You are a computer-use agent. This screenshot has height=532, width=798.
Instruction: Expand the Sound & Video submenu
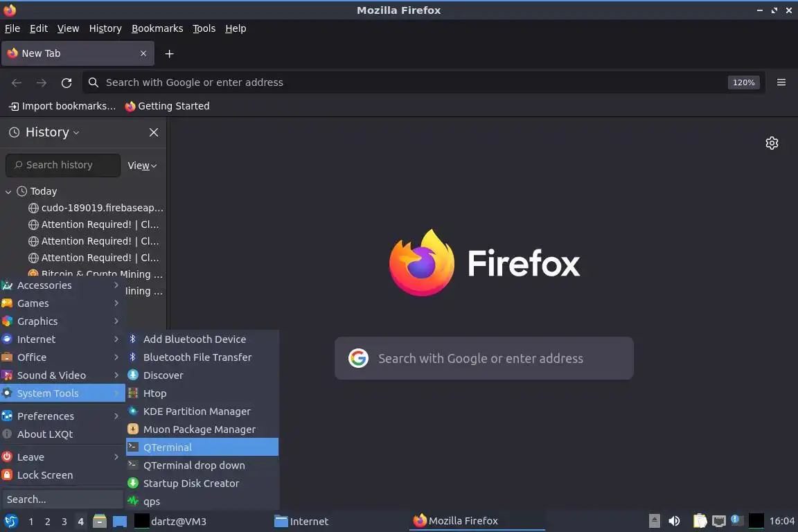point(62,375)
